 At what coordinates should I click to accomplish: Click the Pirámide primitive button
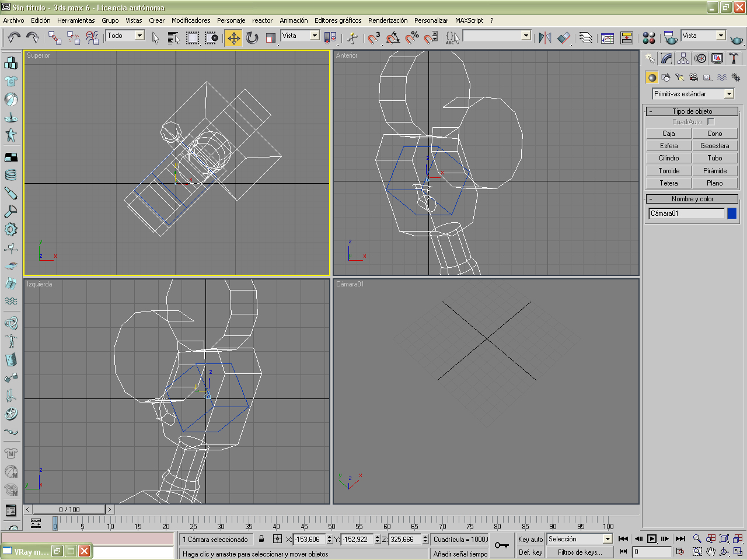tap(715, 171)
